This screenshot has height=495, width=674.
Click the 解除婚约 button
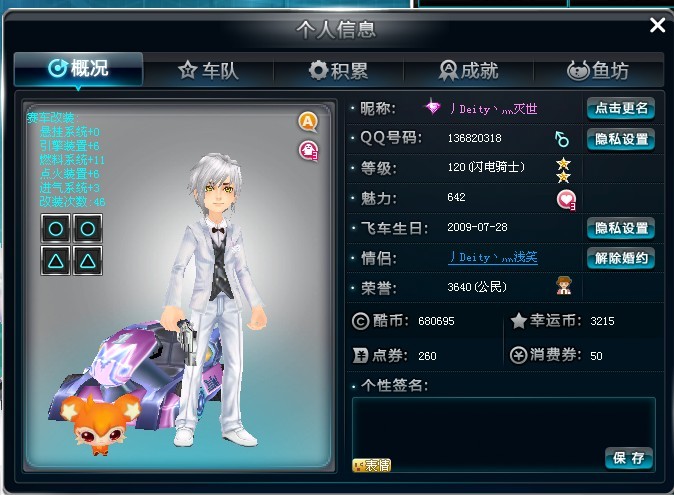(621, 258)
